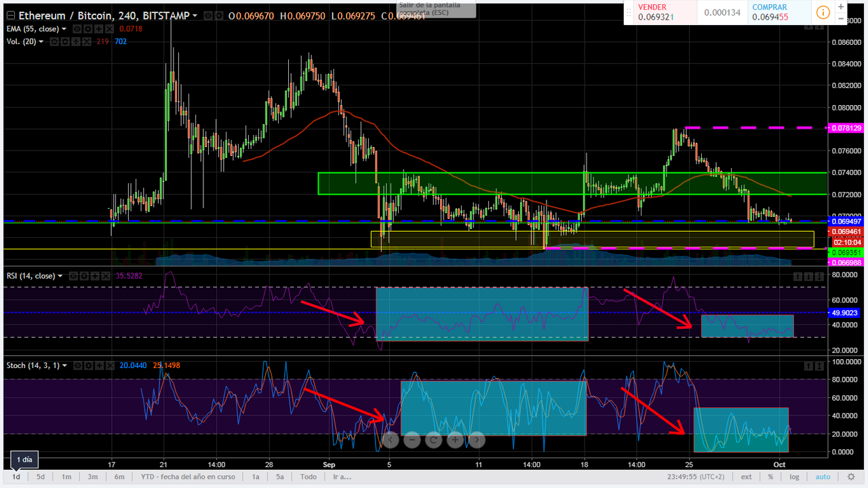
Task: Select the 1m range tab
Action: point(66,476)
